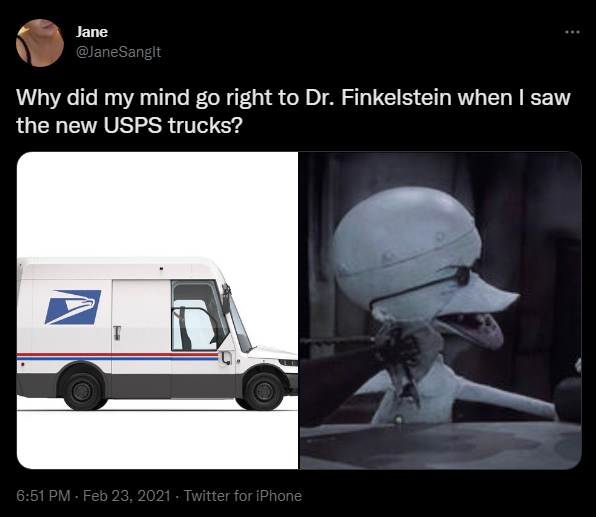596x517 pixels.
Task: Click the mail truck's rear wheel
Action: [82, 392]
